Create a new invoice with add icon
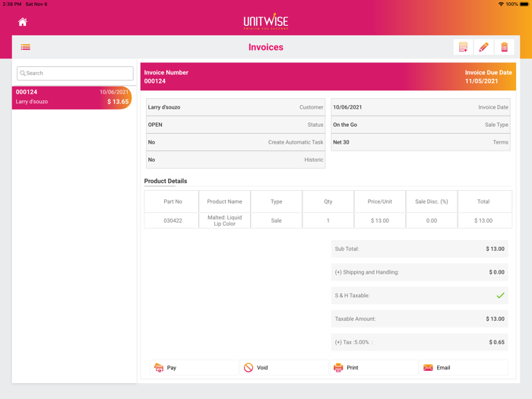532x399 pixels. point(463,47)
